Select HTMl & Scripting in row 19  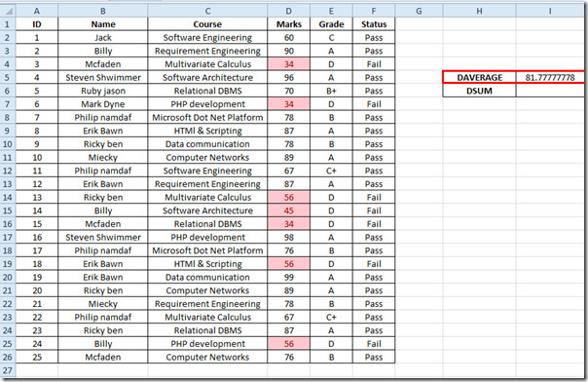coord(207,264)
